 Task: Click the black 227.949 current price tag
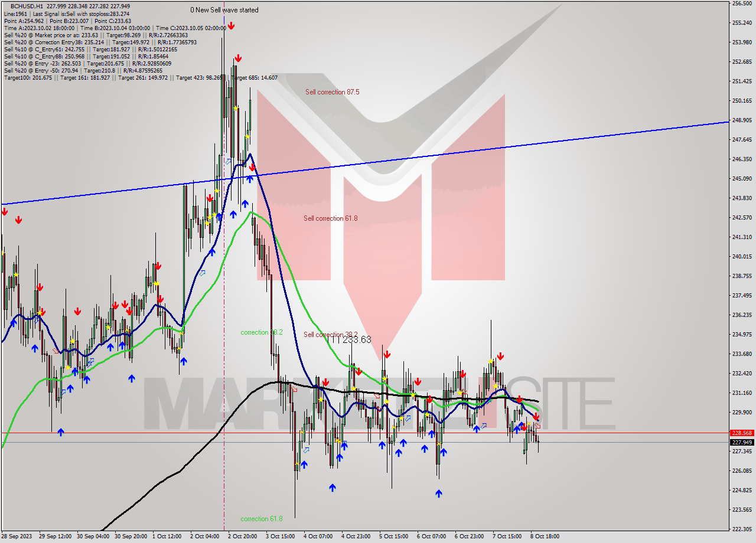[x=742, y=442]
